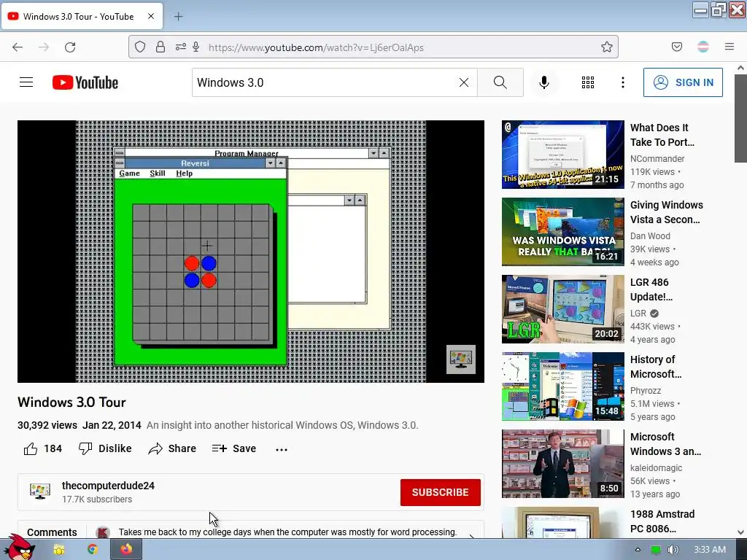Image resolution: width=747 pixels, height=560 pixels.
Task: Like the video with thumbs up
Action: 31,448
